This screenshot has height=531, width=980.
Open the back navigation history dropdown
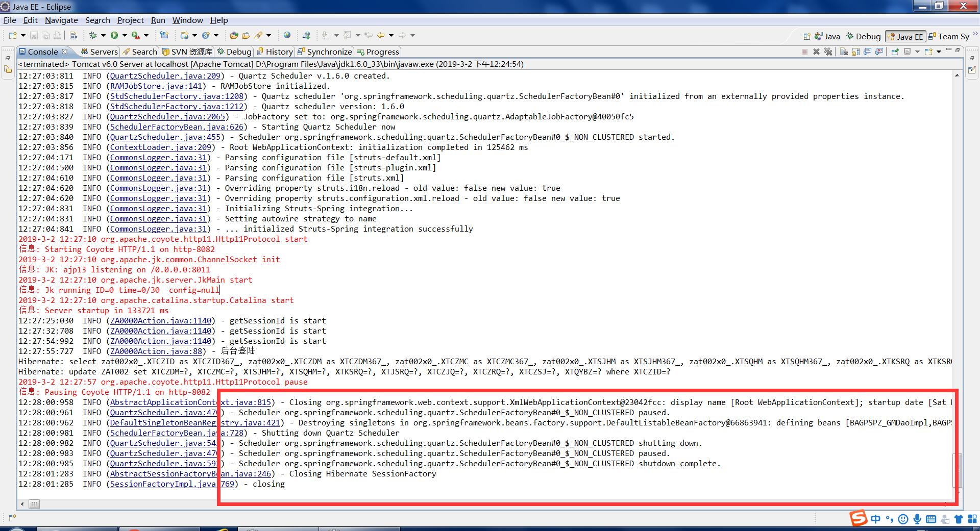(x=391, y=35)
